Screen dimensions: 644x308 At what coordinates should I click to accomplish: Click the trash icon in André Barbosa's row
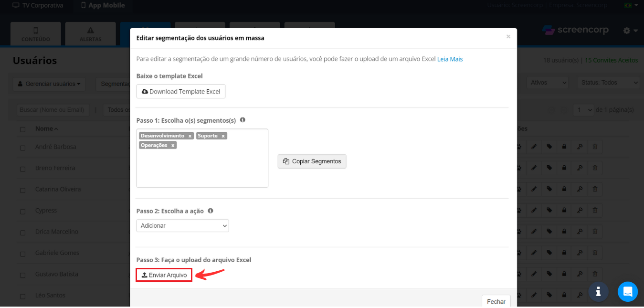(595, 147)
